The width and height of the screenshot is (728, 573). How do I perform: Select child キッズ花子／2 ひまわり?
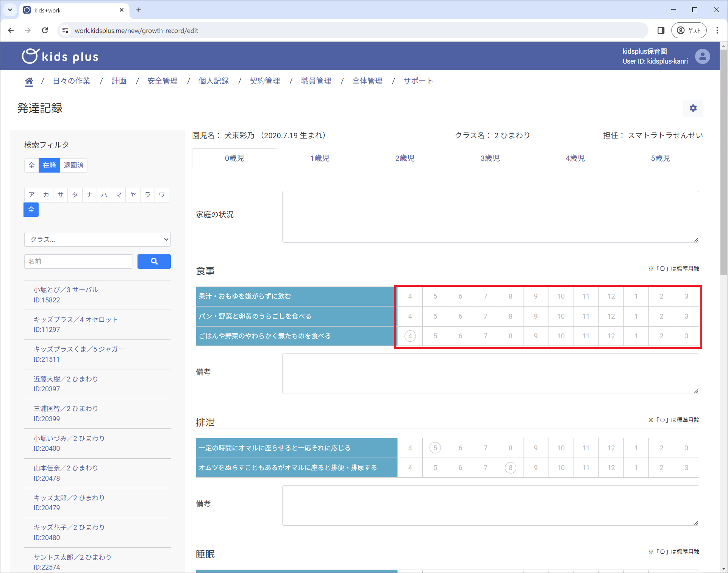click(97, 533)
